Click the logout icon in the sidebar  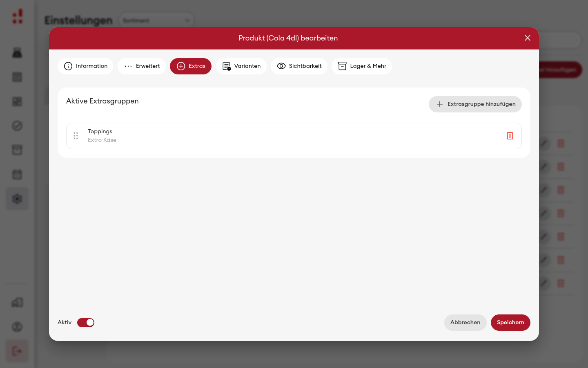tap(17, 351)
